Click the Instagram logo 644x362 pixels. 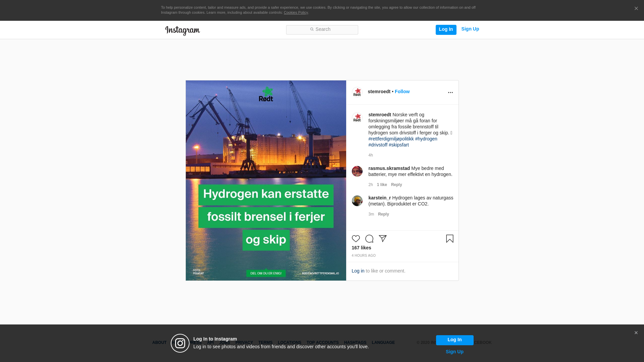tap(182, 31)
